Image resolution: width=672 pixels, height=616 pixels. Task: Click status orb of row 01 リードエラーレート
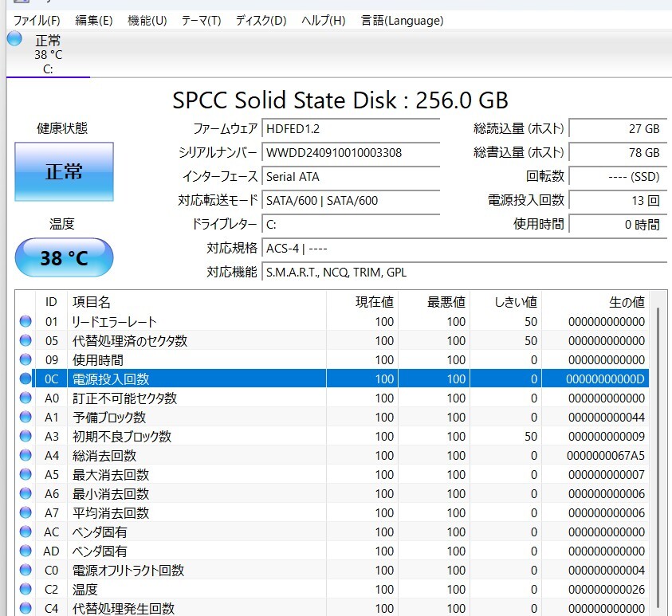26,321
